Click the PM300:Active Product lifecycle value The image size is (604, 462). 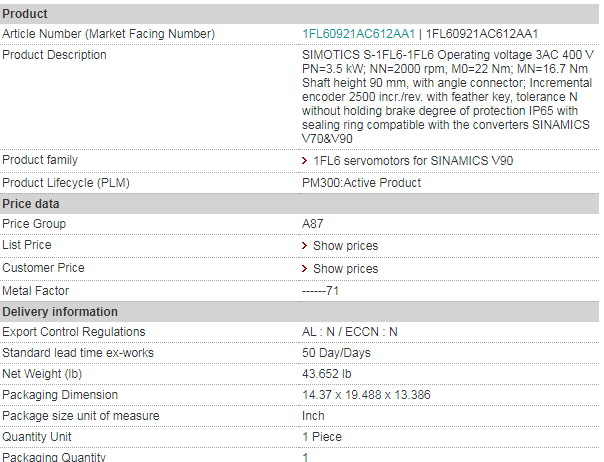[361, 183]
